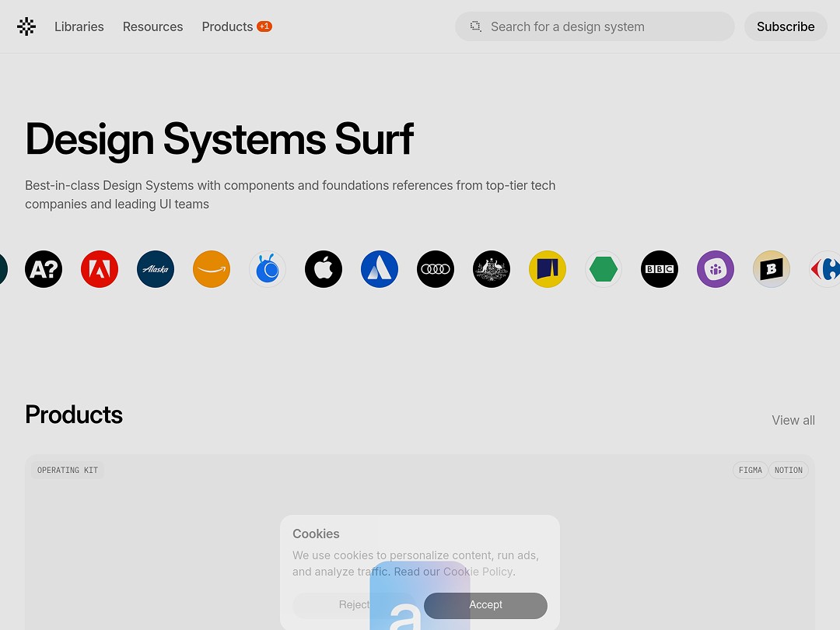This screenshot has width=840, height=630.
Task: Open the Carrefour logo icon
Action: click(x=825, y=269)
